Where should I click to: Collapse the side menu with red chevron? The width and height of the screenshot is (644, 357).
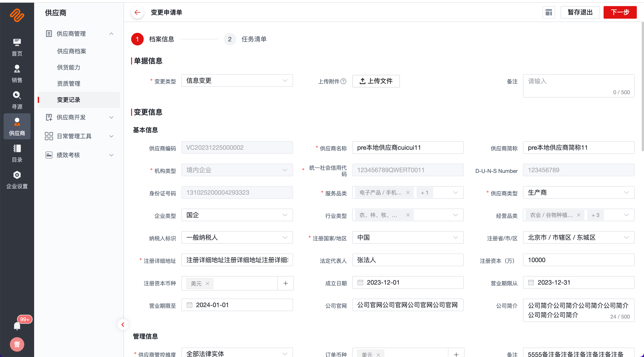point(123,324)
